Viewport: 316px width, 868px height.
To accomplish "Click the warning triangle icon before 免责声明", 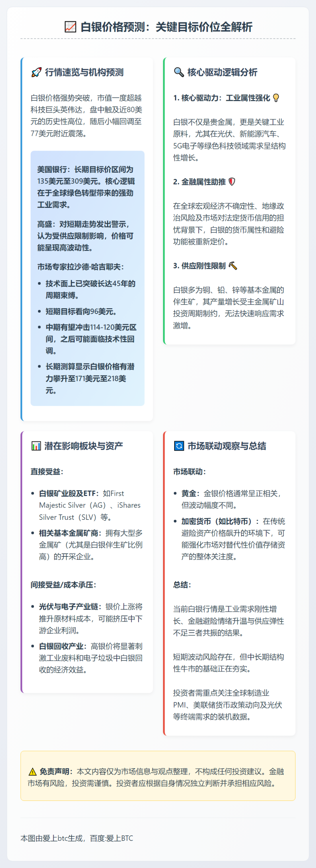I will [33, 772].
